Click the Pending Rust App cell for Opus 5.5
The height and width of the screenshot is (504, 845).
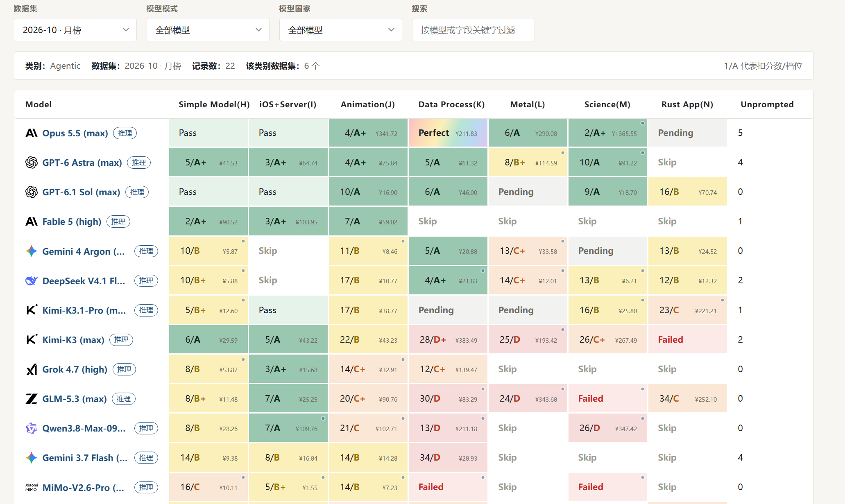tap(688, 133)
